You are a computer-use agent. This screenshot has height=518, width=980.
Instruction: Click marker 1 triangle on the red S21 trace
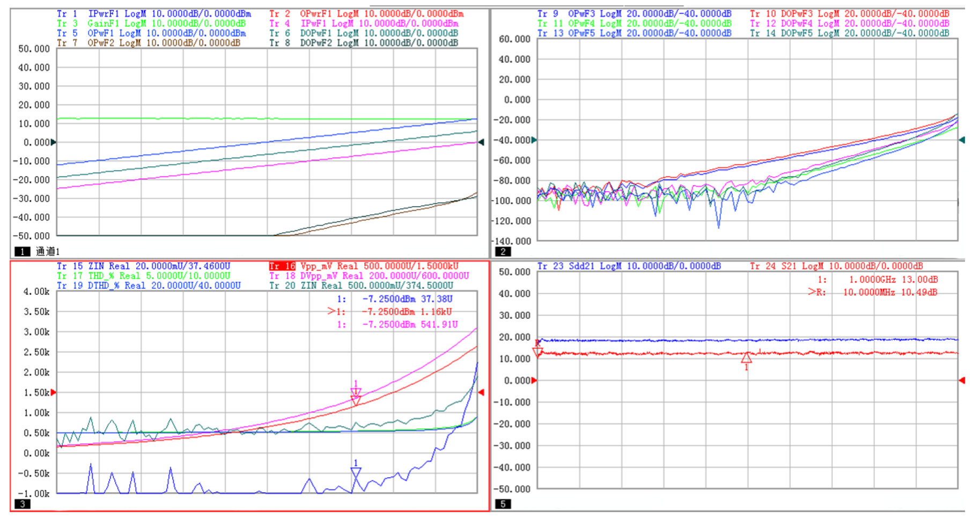coord(746,359)
